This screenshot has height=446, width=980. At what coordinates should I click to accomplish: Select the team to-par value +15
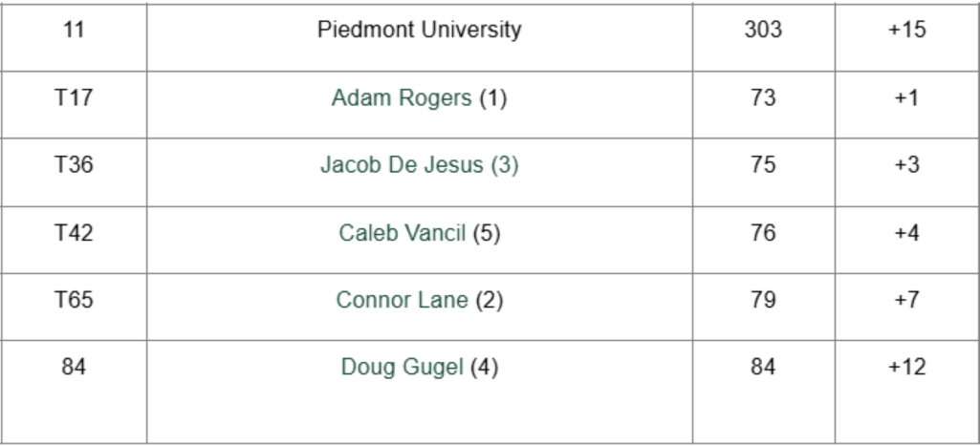click(905, 31)
